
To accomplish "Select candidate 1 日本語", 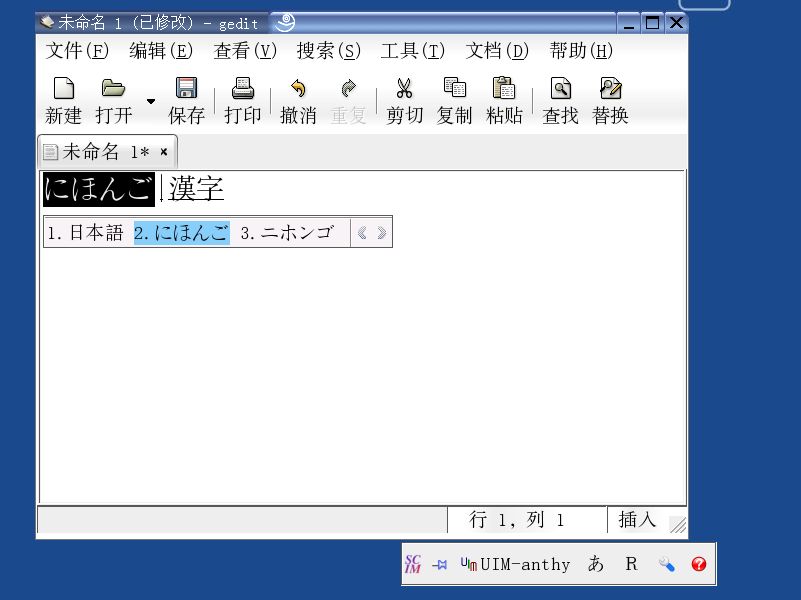I will click(x=86, y=233).
